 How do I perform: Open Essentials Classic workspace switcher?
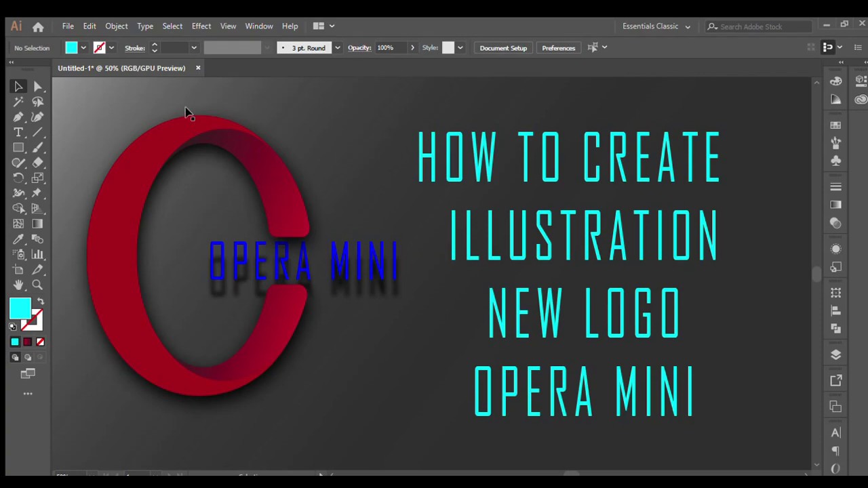[x=656, y=26]
